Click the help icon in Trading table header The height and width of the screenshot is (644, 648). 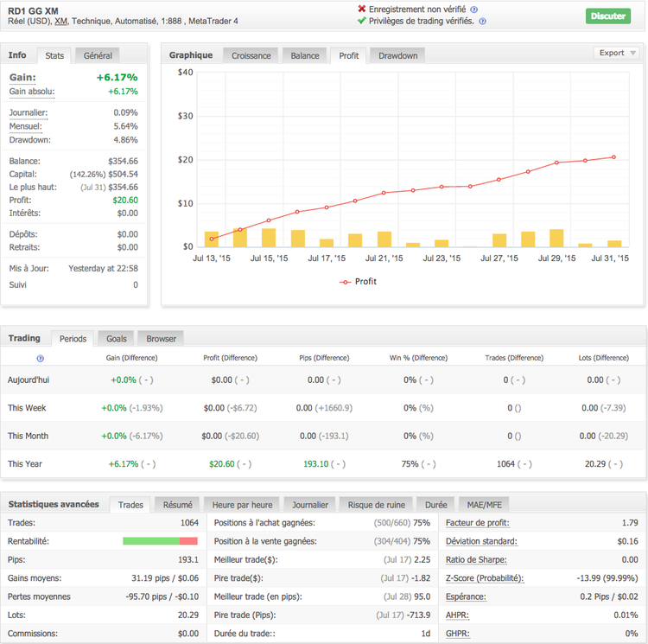pyautogui.click(x=40, y=358)
